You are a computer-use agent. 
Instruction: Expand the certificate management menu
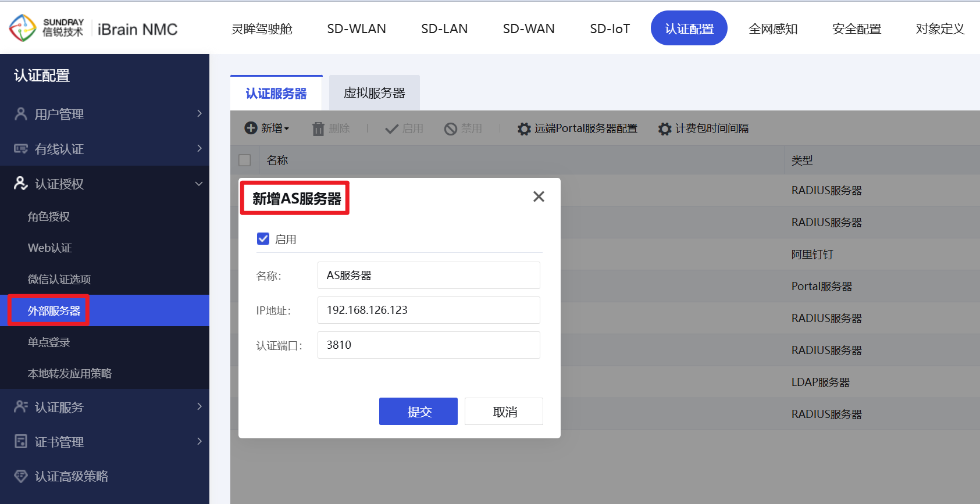[x=199, y=441]
